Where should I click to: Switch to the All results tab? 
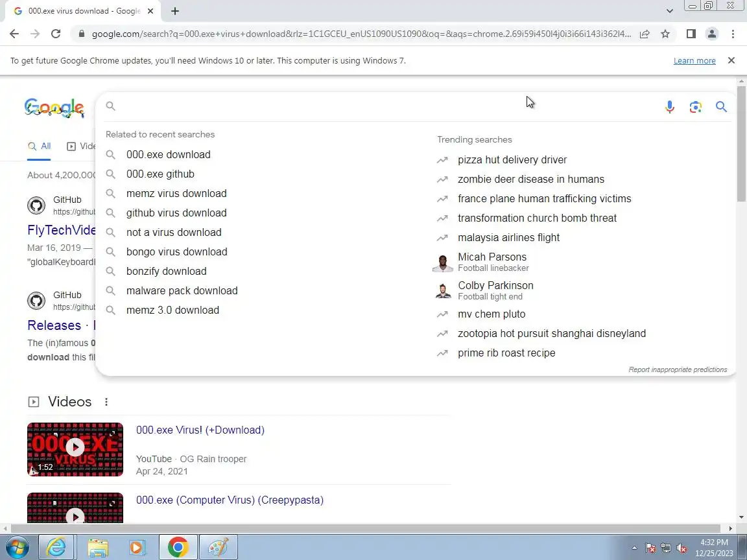click(x=39, y=146)
